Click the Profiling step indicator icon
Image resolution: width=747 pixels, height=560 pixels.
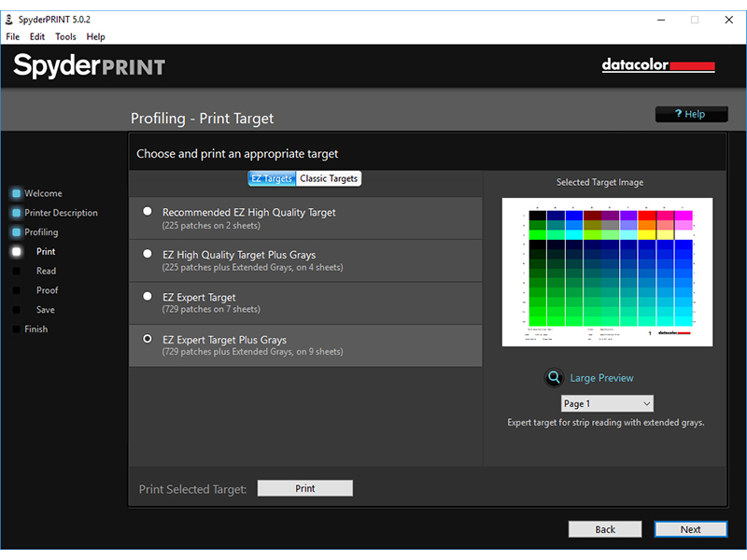pos(17,232)
